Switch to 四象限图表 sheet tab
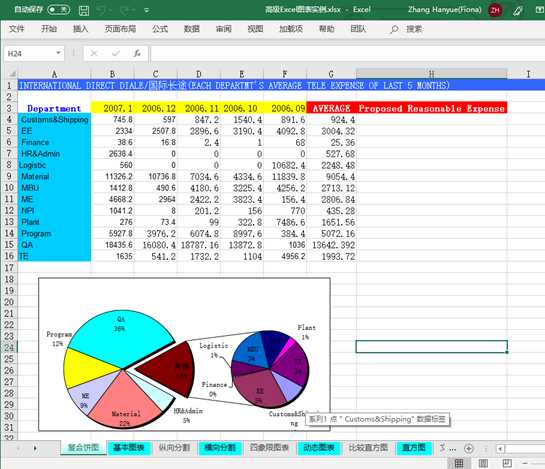The height and width of the screenshot is (469, 545). click(269, 447)
